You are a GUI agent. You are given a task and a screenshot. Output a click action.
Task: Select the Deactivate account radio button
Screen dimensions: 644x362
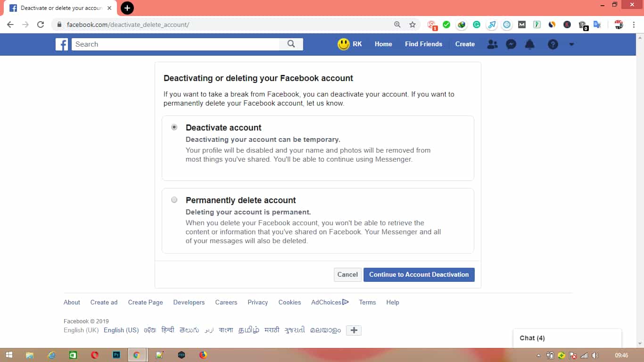click(x=174, y=127)
